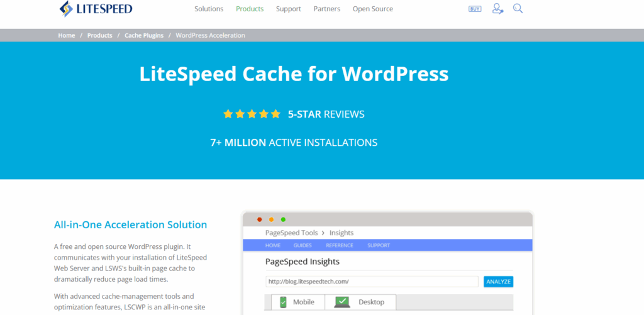The height and width of the screenshot is (315, 644).
Task: Expand the Support navigation menu
Action: pos(288,9)
